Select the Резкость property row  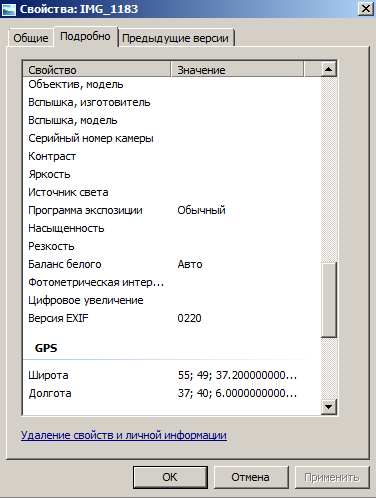point(172,246)
